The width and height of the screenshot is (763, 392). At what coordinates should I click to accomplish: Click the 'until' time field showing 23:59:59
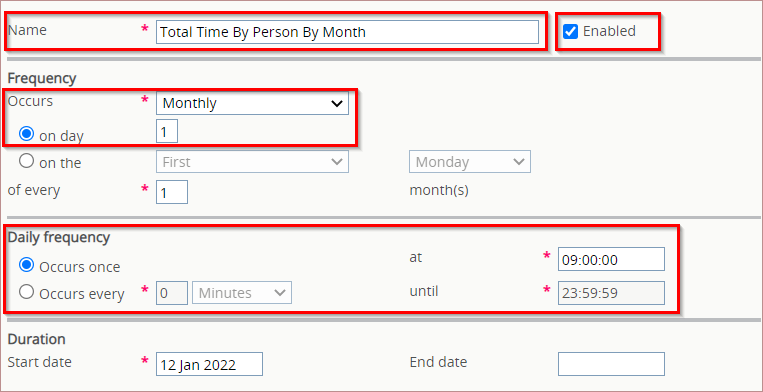tap(611, 293)
